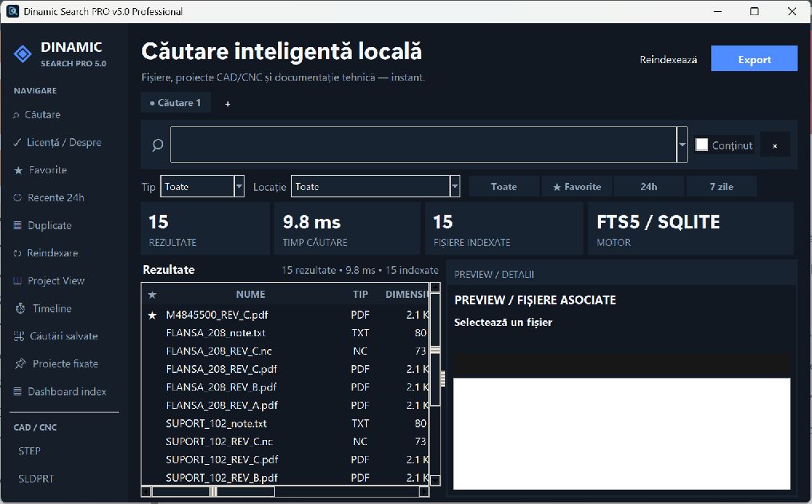Sort results by NUME column
812x504 pixels.
tap(251, 295)
